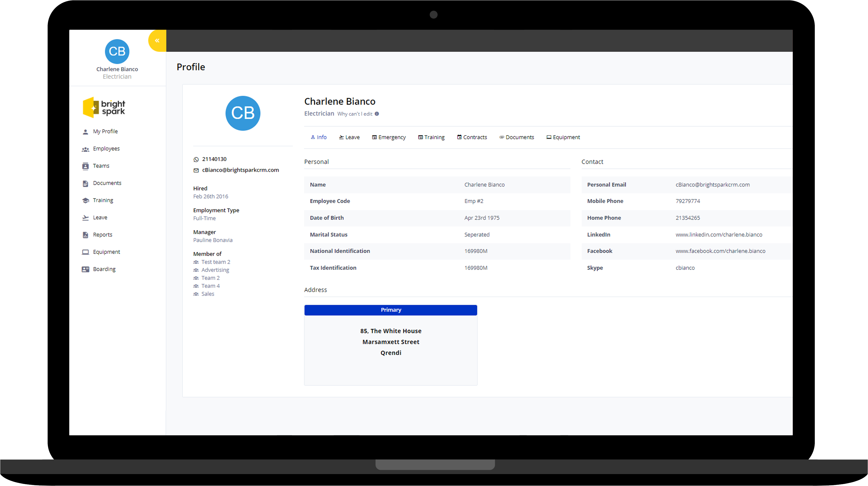Open the Advertising team link
This screenshot has height=486, width=868.
pyautogui.click(x=215, y=270)
